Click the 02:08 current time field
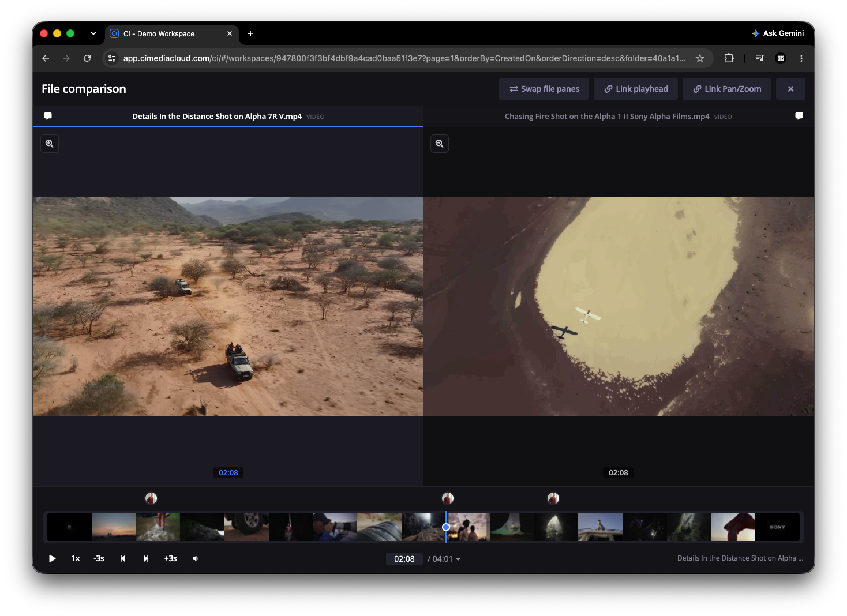Viewport: 847px width, 616px height. click(404, 559)
